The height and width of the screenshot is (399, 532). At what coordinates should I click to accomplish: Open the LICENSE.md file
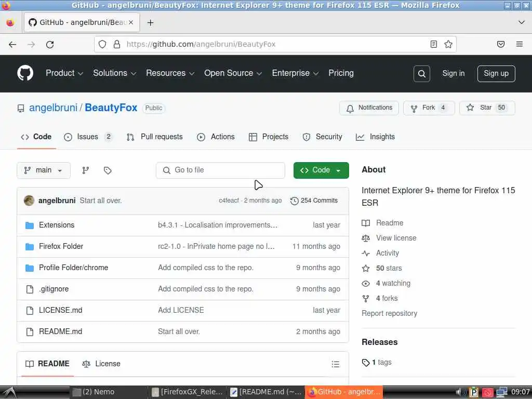[60, 311]
